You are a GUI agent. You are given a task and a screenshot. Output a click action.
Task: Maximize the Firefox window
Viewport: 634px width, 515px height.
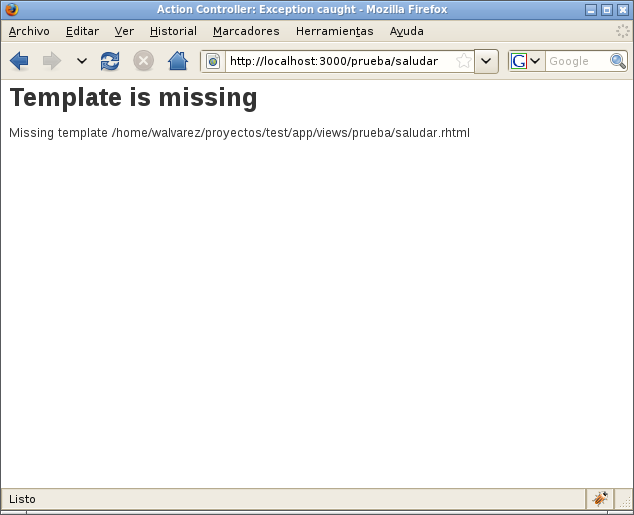[607, 10]
